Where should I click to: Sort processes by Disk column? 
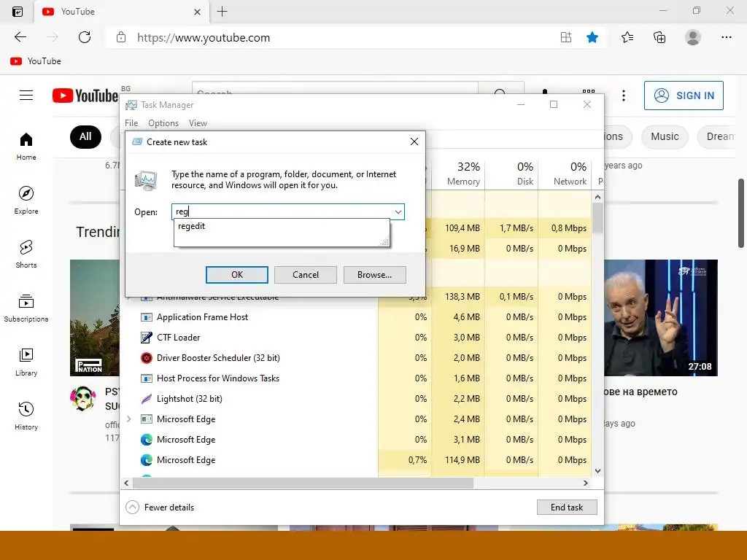[x=511, y=174]
